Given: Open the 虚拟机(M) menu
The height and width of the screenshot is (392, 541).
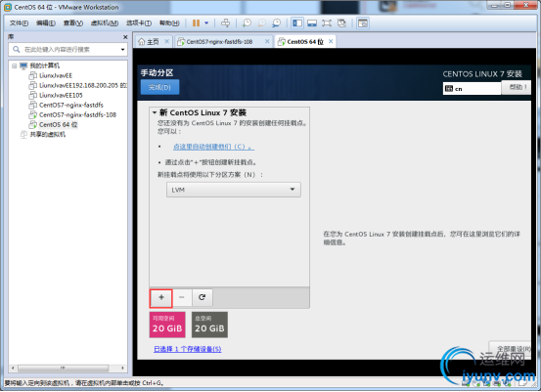Looking at the screenshot, I should [105, 23].
